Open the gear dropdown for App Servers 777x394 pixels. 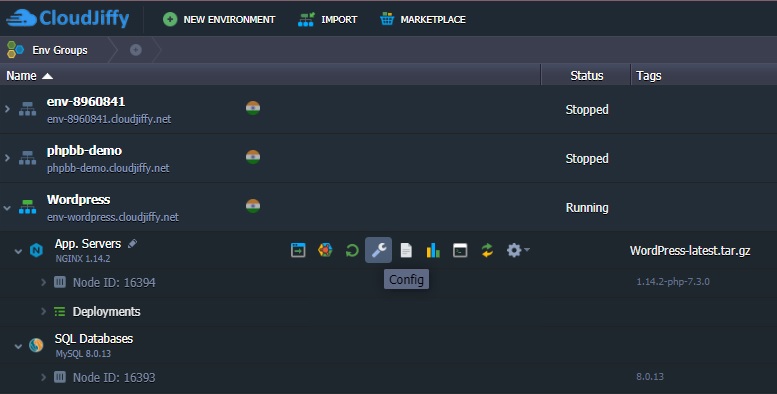(518, 250)
